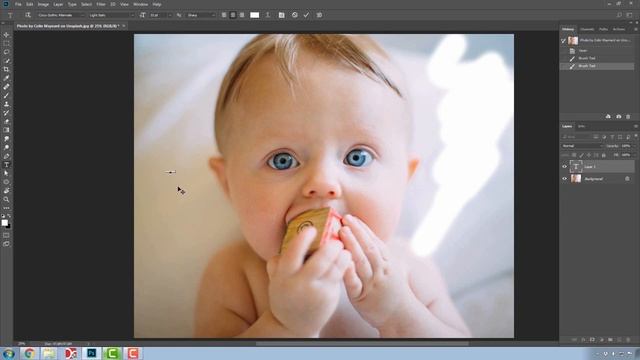The height and width of the screenshot is (360, 640).
Task: Open the Filter menu
Action: pos(101,4)
